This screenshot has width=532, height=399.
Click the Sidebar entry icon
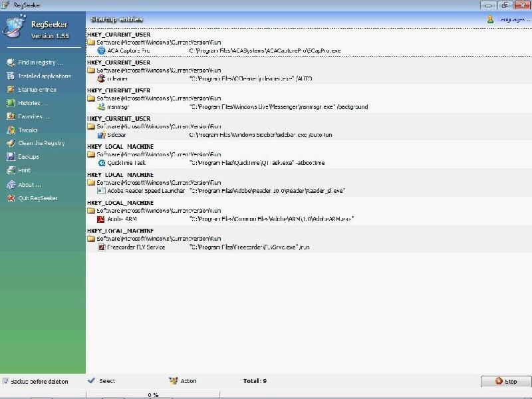tap(101, 135)
